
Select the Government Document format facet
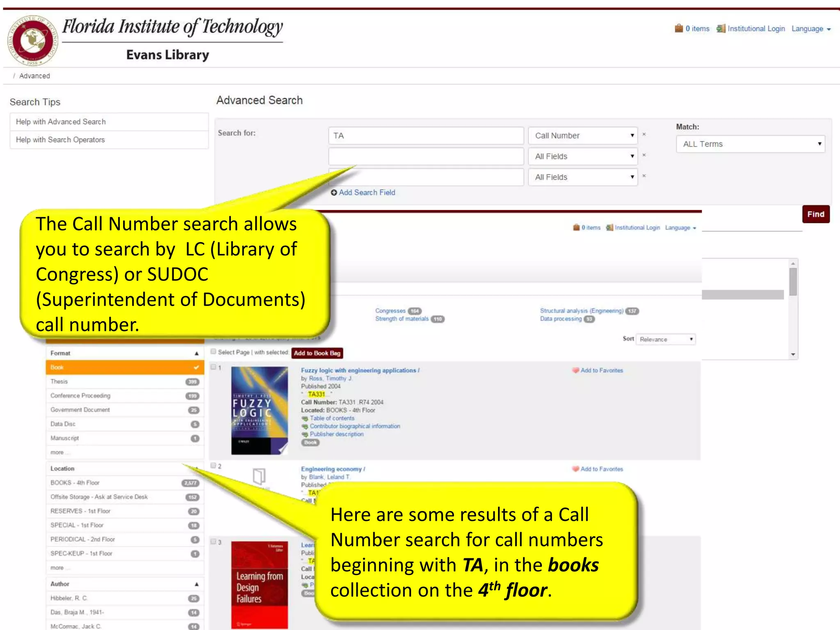[125, 410]
